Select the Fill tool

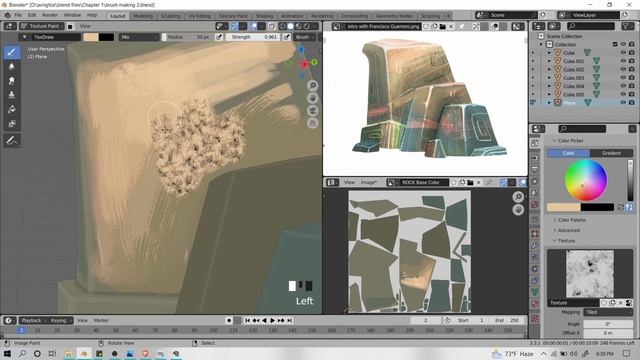11,109
